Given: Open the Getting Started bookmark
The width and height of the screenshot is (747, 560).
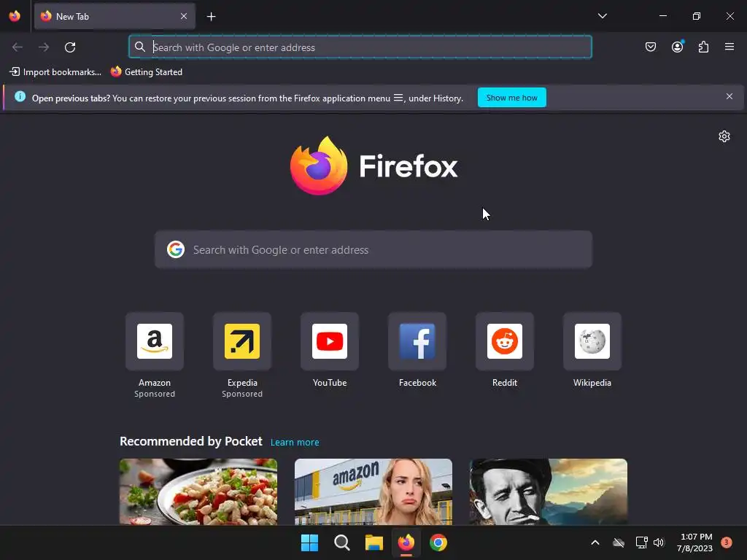Looking at the screenshot, I should (147, 72).
